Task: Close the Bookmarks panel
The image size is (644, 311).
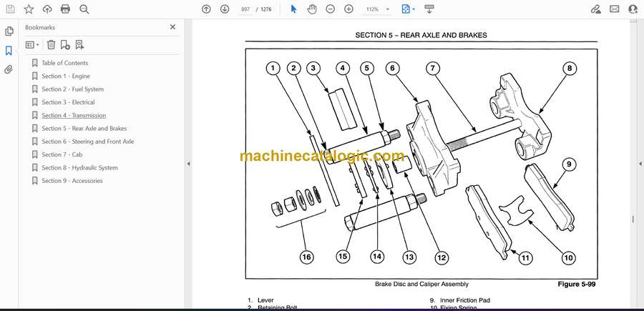Action: [x=172, y=27]
